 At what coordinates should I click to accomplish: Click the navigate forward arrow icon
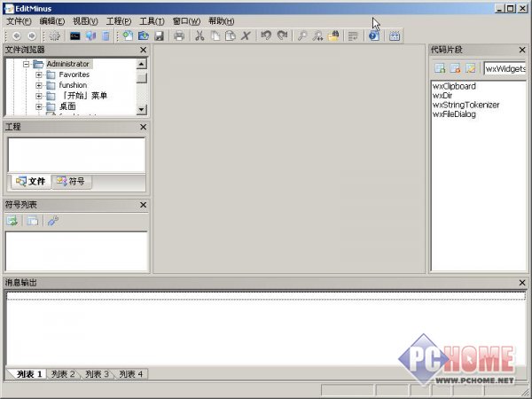(x=32, y=35)
